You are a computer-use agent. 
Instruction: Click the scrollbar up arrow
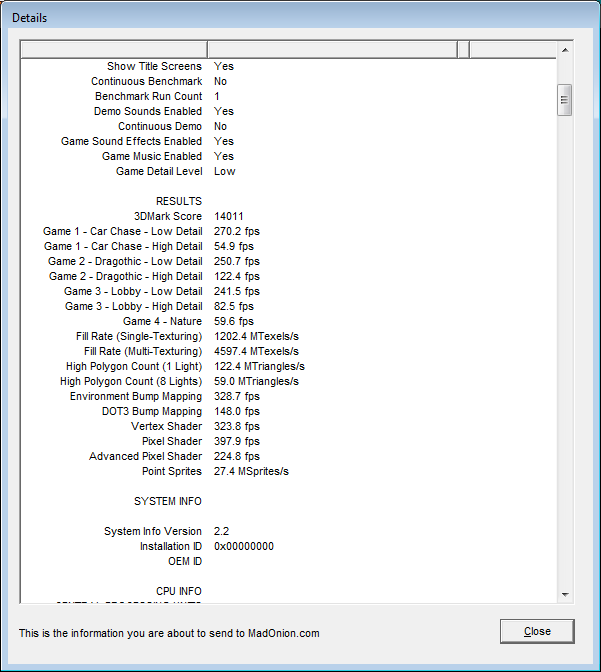(565, 49)
